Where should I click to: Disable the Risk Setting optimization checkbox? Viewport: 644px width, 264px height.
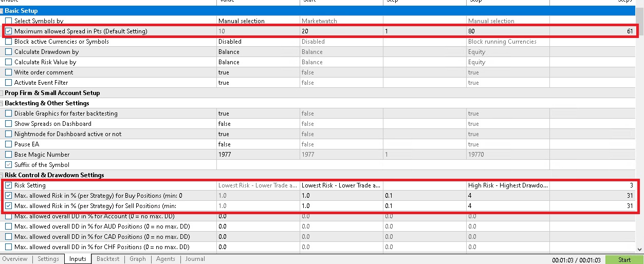[8, 185]
